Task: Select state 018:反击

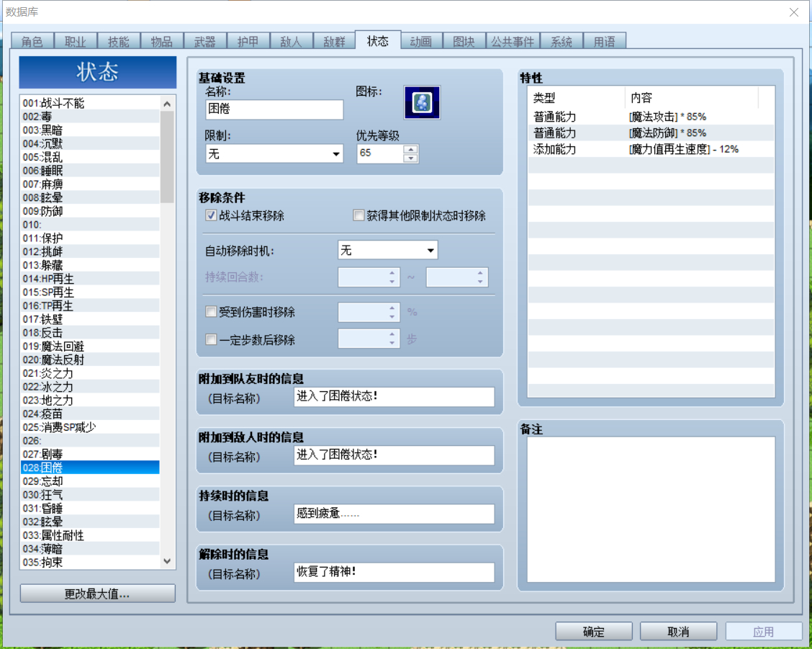Action: pos(90,332)
